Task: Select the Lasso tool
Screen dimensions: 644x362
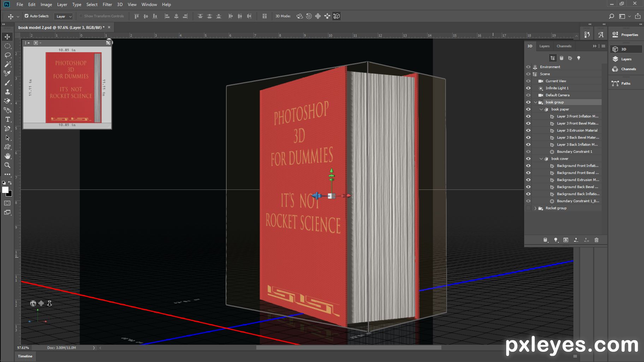Action: point(7,55)
